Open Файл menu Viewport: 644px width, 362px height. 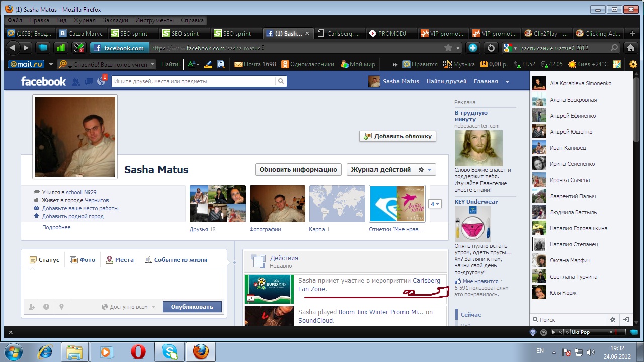click(15, 20)
